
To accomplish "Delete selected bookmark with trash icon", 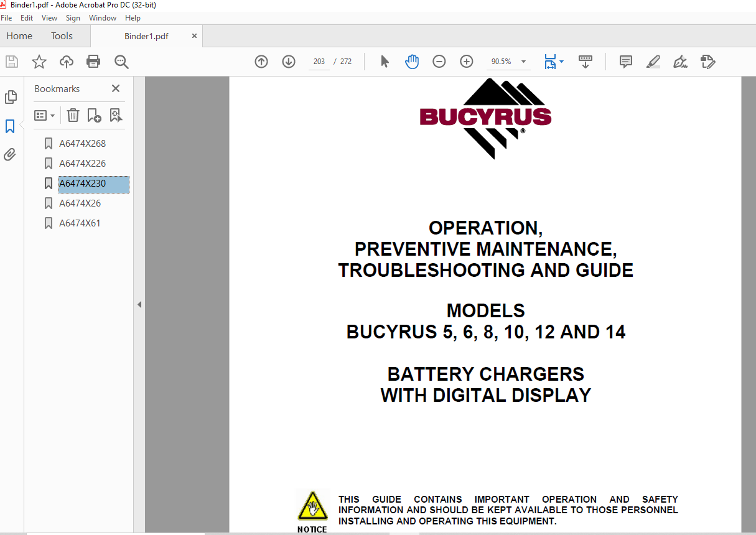I will pos(73,115).
